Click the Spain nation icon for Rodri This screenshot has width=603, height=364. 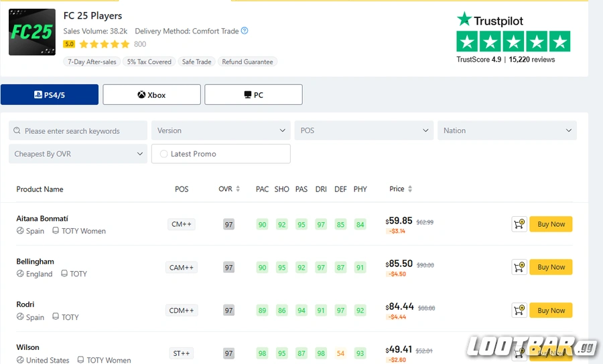click(20, 316)
